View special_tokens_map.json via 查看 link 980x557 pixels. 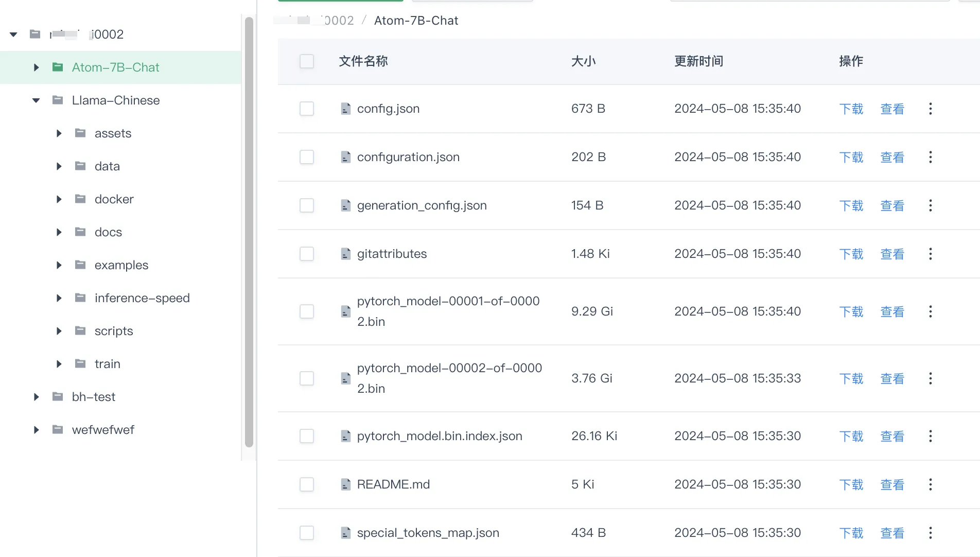(892, 533)
